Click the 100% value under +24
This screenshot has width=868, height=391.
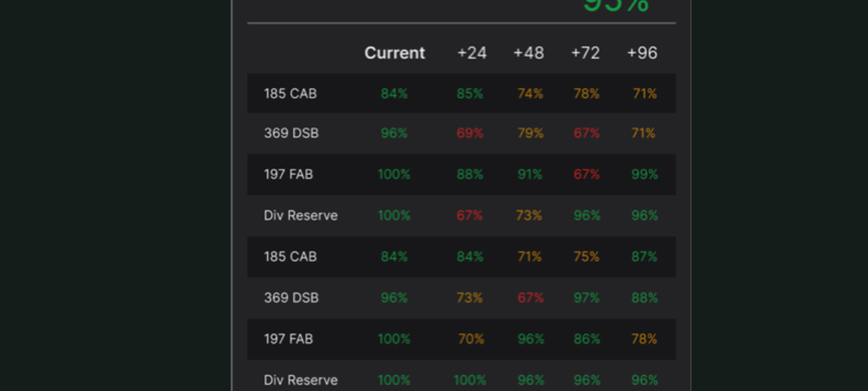click(x=470, y=380)
